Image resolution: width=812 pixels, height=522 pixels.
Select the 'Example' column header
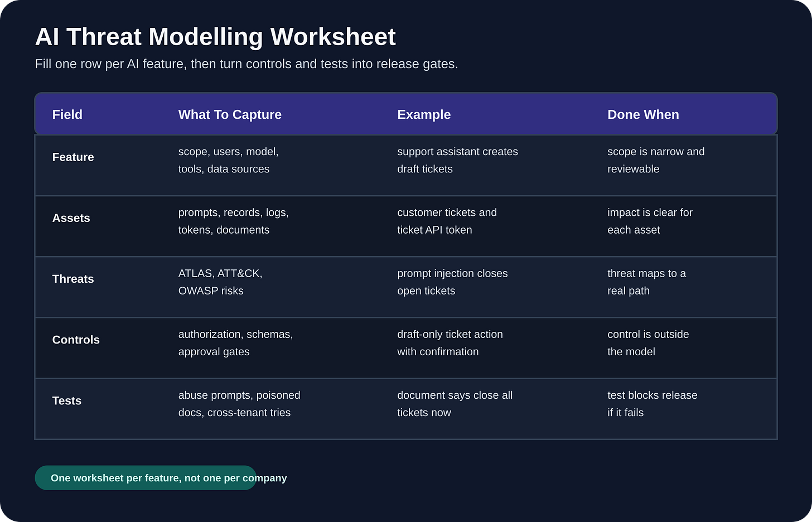[424, 114]
